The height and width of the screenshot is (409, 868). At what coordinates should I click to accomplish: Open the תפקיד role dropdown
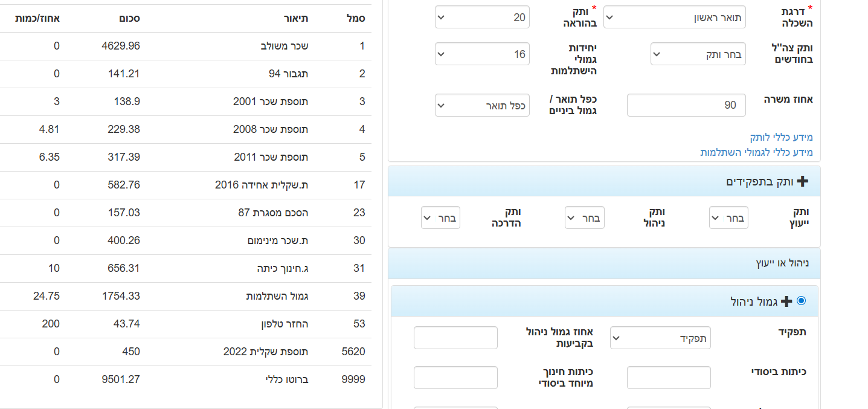(660, 338)
